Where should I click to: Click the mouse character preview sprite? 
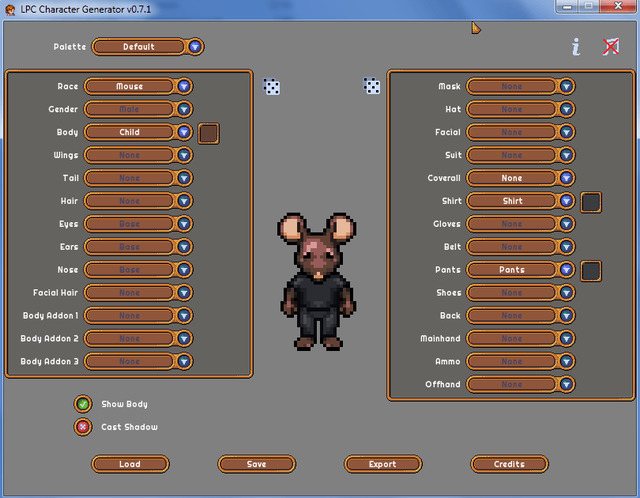click(318, 282)
